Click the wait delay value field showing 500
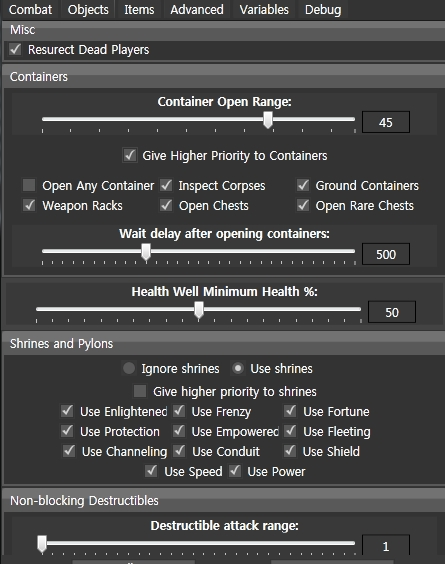The image size is (445, 564). coord(386,254)
